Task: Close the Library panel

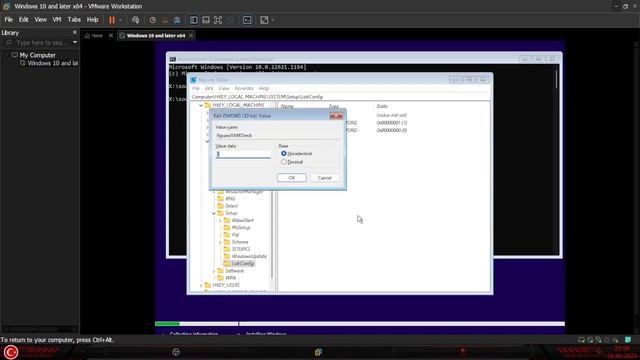Action: pos(74,32)
